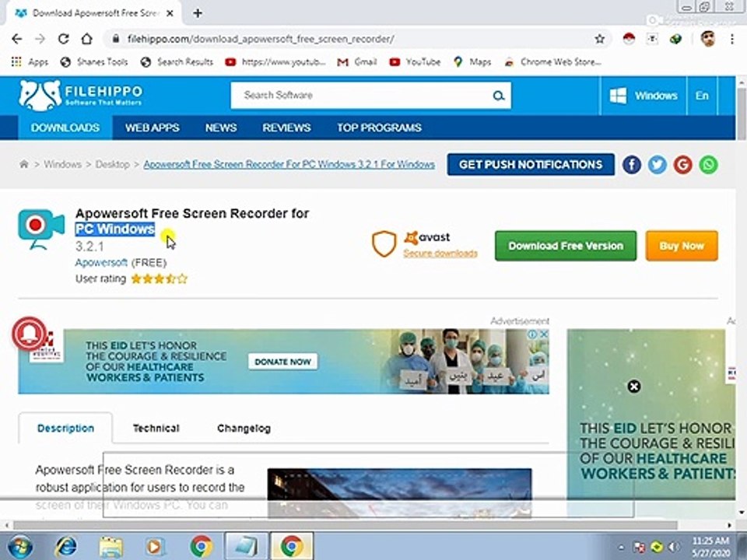Screen dimensions: 747x560
Task: Click search magnifier icon
Action: click(x=498, y=96)
